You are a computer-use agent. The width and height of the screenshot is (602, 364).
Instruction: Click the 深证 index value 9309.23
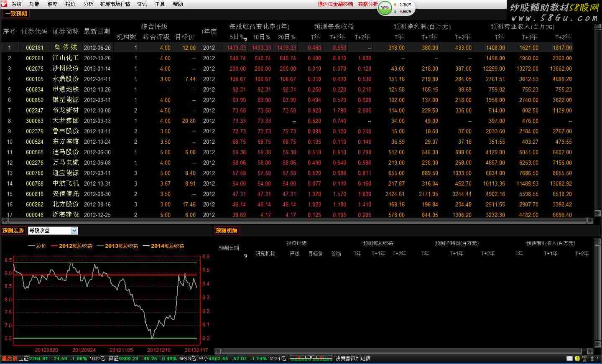coord(128,359)
